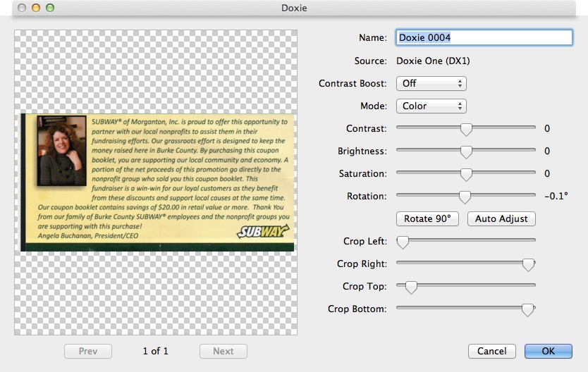Click the Saturation slider handle
Viewport: 588px width, 372px height.
pyautogui.click(x=466, y=174)
